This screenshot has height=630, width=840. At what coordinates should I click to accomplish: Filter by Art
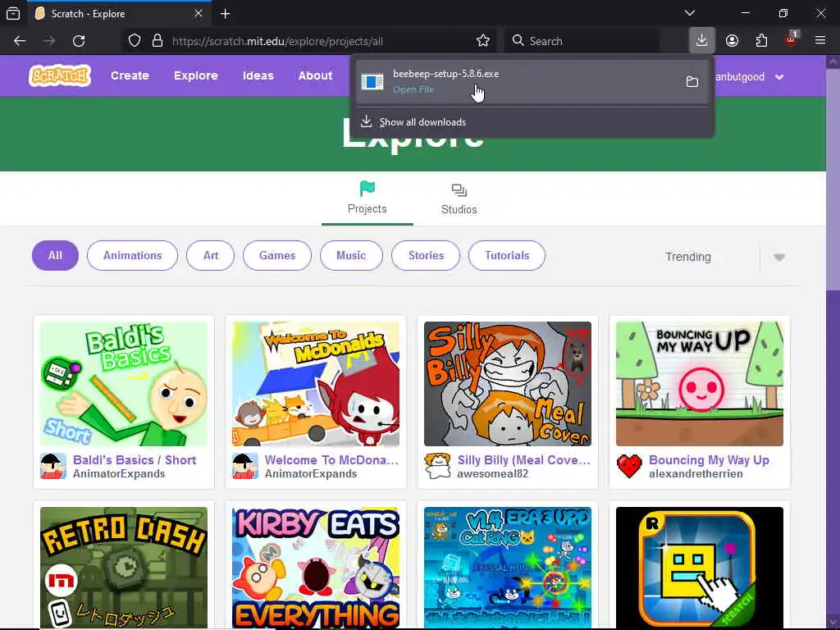tap(211, 256)
